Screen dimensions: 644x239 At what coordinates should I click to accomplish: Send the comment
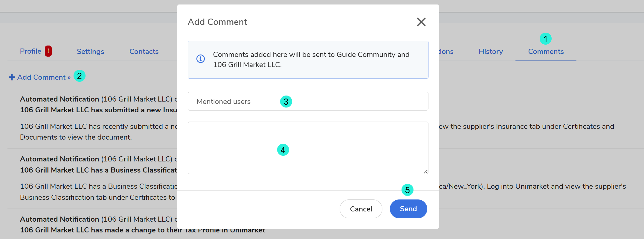tap(408, 209)
